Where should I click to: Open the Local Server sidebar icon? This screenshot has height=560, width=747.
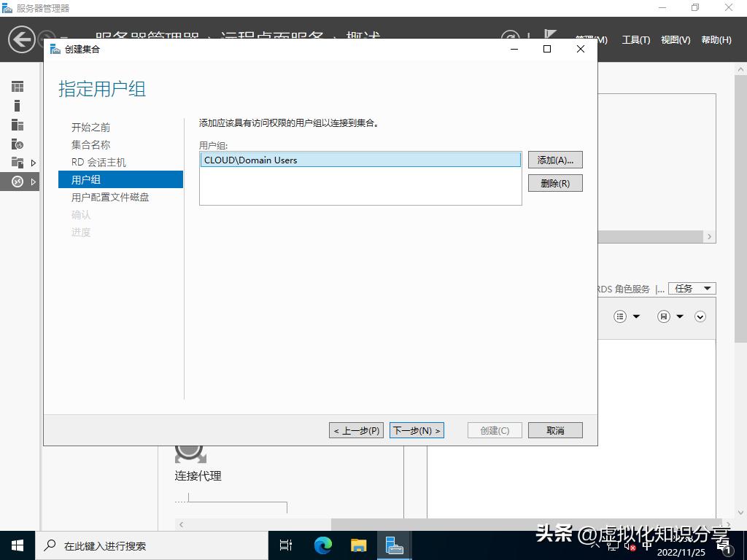point(17,104)
